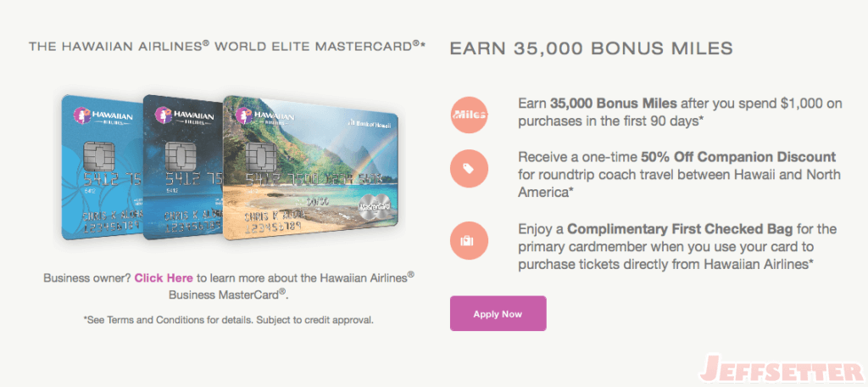Click the Earn 35,000 Bonus Miles heading

(x=591, y=48)
